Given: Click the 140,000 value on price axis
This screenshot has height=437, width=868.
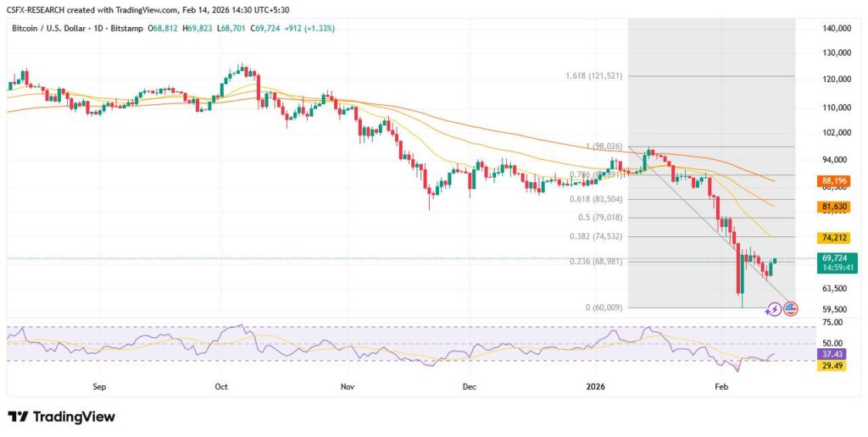Looking at the screenshot, I should (835, 29).
